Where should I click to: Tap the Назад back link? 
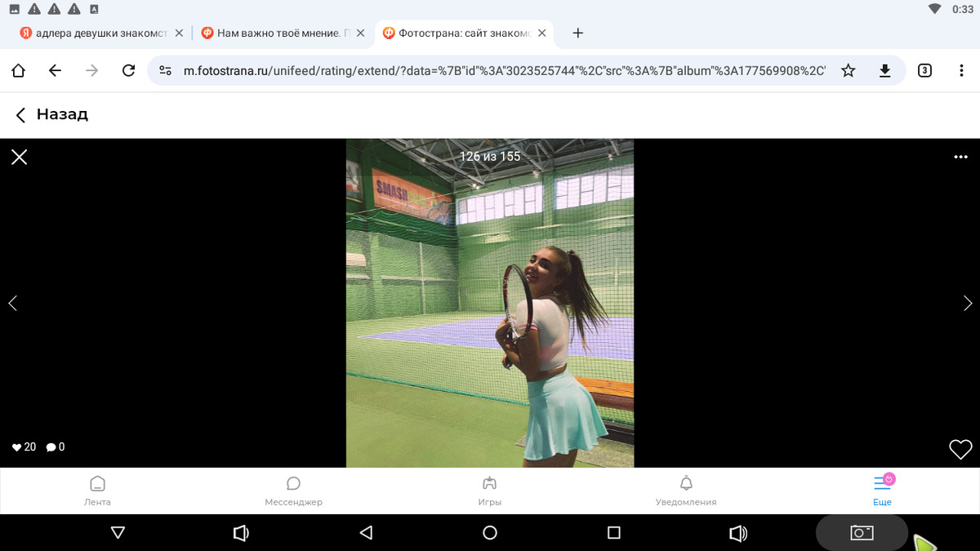(52, 114)
